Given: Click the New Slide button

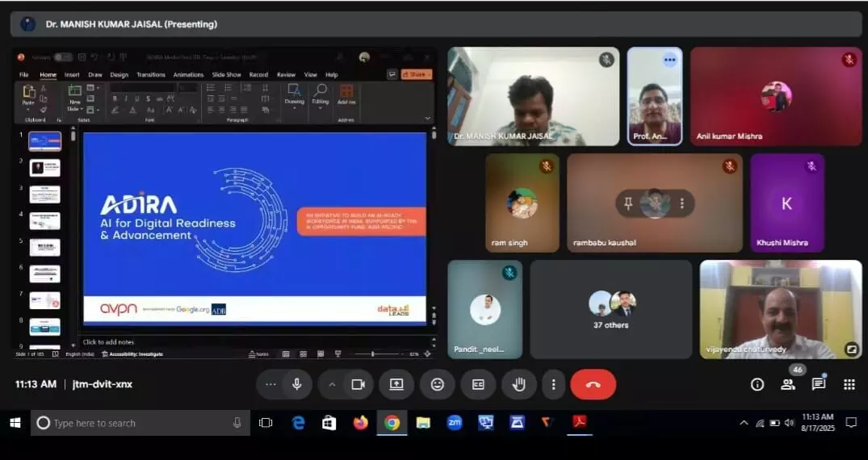Looking at the screenshot, I should (x=75, y=98).
